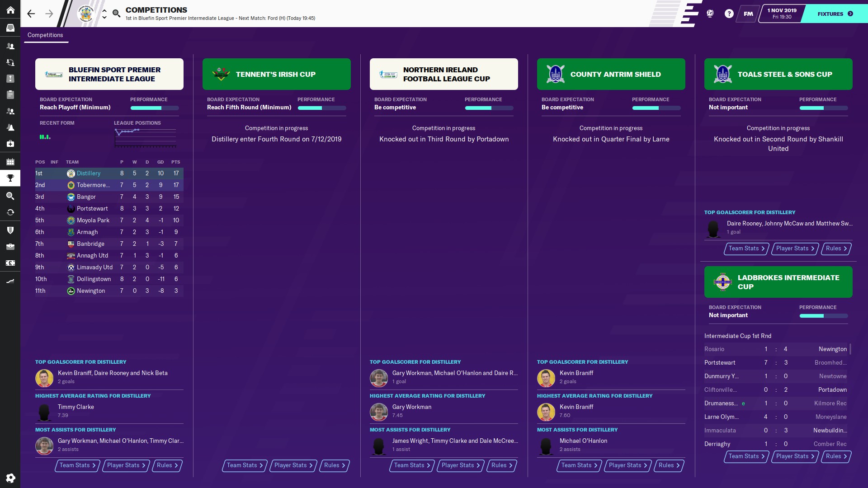
Task: Open Team Stats for Ladbrokes Intermediate Cup
Action: (x=746, y=456)
